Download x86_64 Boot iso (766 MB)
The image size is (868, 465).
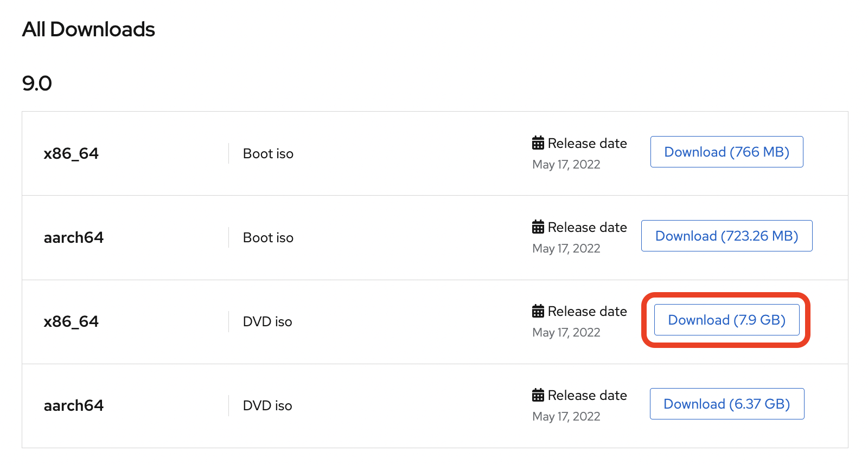pyautogui.click(x=726, y=152)
